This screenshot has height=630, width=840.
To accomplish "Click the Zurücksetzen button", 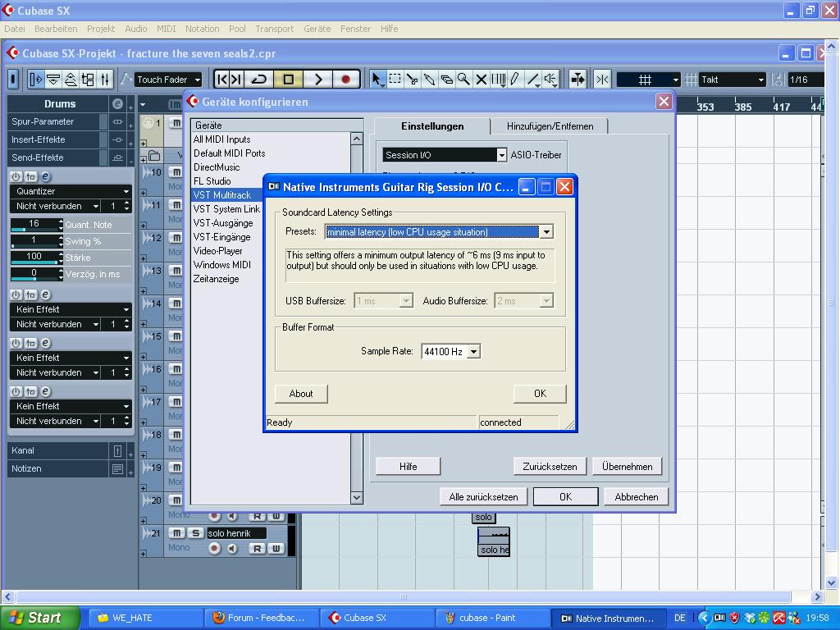I will click(x=550, y=467).
